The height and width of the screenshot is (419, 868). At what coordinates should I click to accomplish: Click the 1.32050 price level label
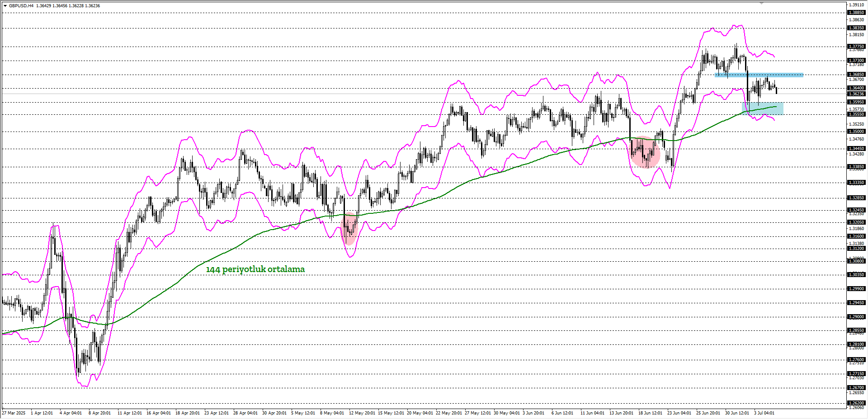(856, 222)
